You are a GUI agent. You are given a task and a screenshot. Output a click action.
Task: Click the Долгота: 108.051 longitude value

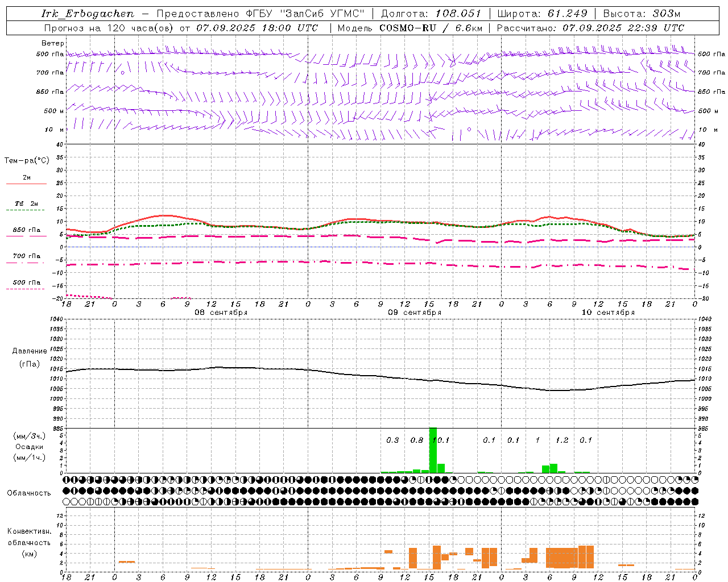(x=431, y=14)
